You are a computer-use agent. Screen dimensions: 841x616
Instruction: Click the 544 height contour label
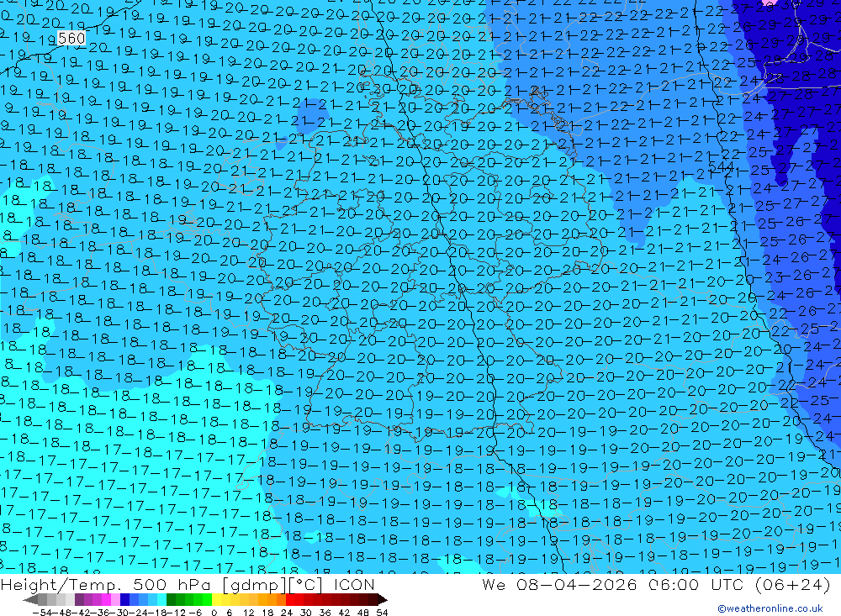tap(721, 167)
